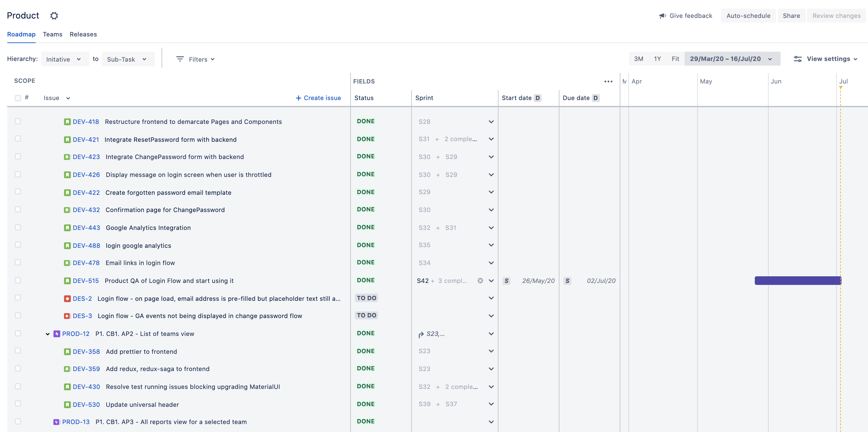Clear sprint value for DEV-515
The width and height of the screenshot is (868, 432).
coord(480,281)
